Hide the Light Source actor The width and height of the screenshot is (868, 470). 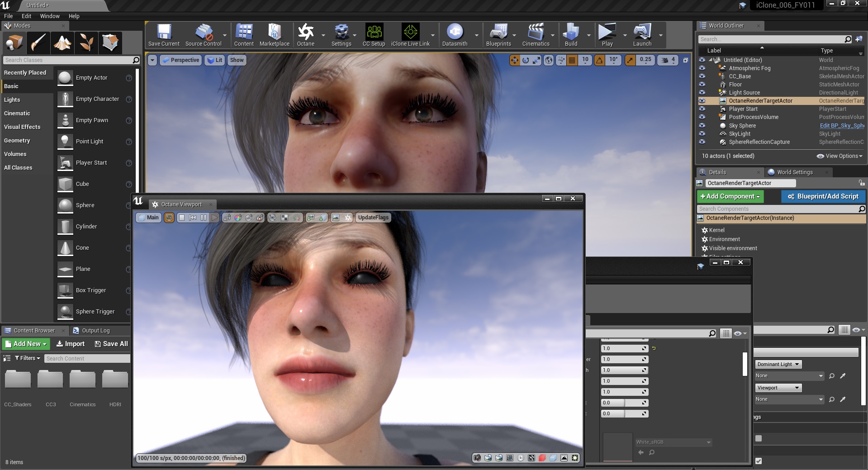coord(702,93)
